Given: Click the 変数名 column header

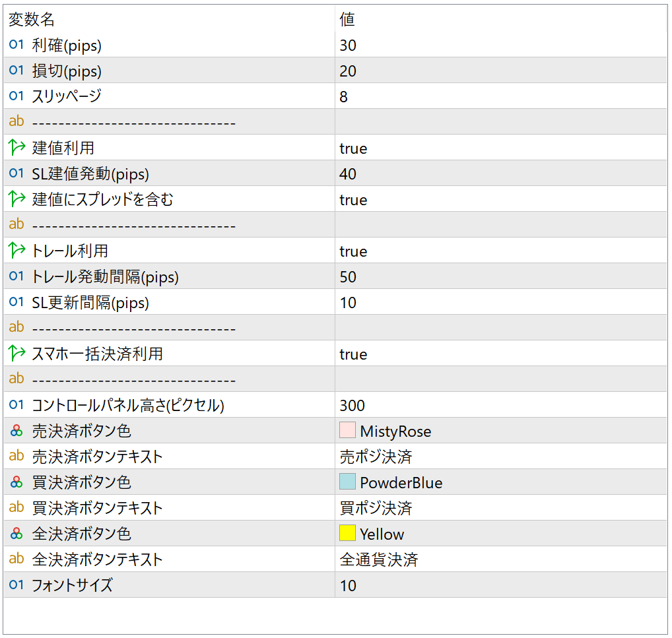Looking at the screenshot, I should click(x=32, y=19).
